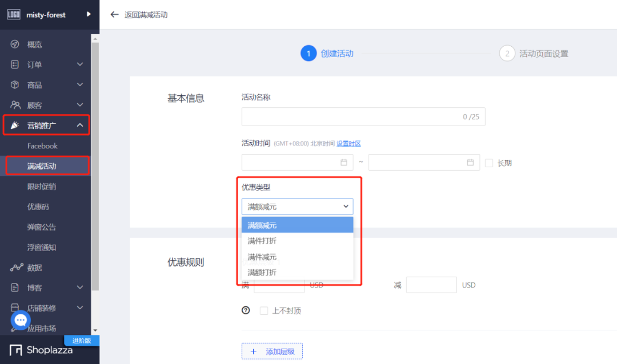Image resolution: width=617 pixels, height=364 pixels.
Task: Expand the 博客 menu chevron
Action: 80,288
